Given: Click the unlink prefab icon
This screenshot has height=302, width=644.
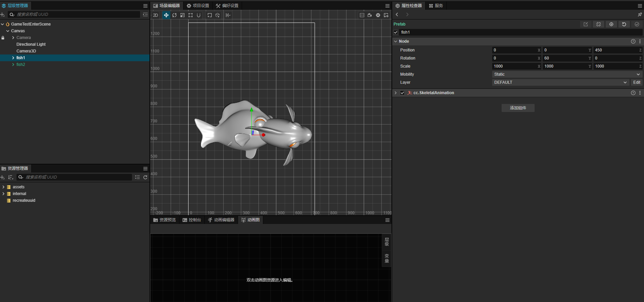Looking at the screenshot, I should click(x=598, y=24).
